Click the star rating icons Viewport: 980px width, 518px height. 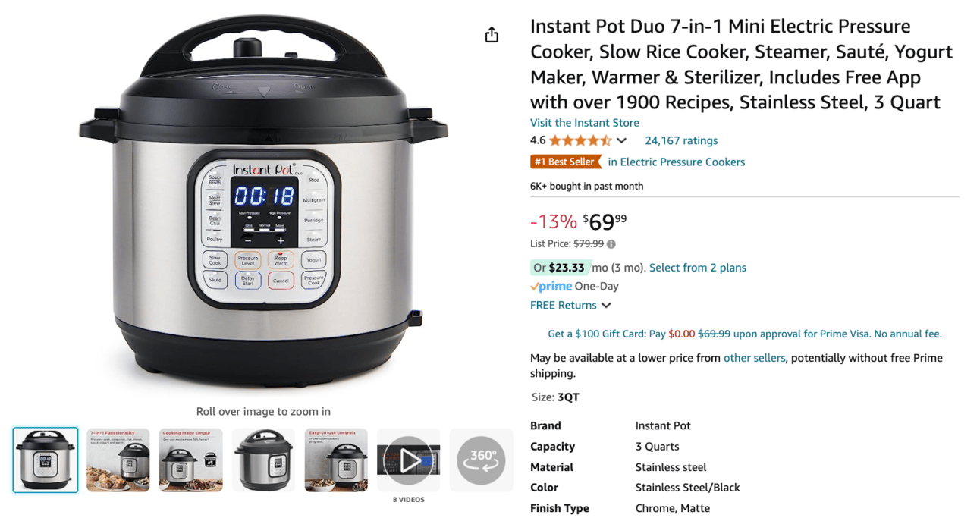(580, 140)
